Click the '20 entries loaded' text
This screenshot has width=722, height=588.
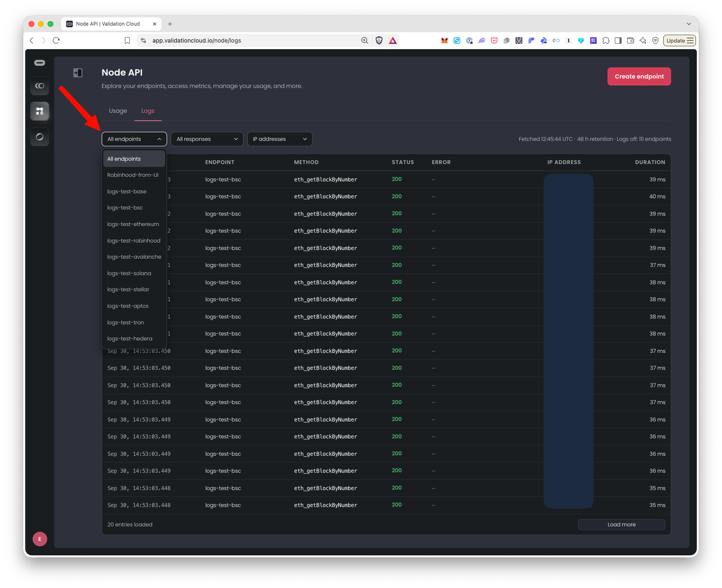130,525
